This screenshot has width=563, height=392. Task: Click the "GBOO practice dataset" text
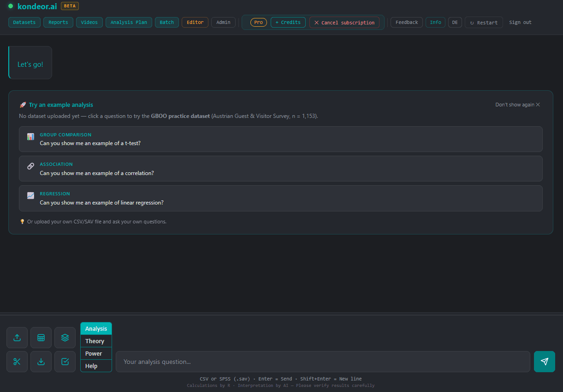[x=180, y=116]
